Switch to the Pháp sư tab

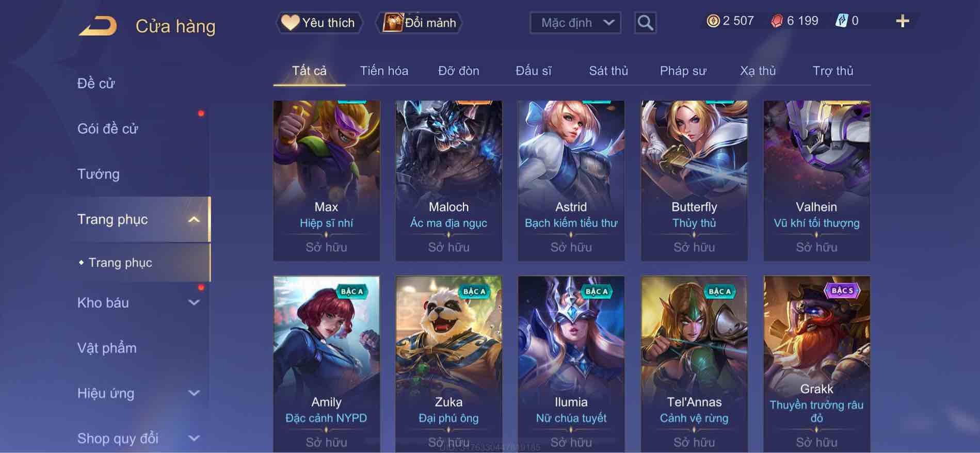[683, 71]
